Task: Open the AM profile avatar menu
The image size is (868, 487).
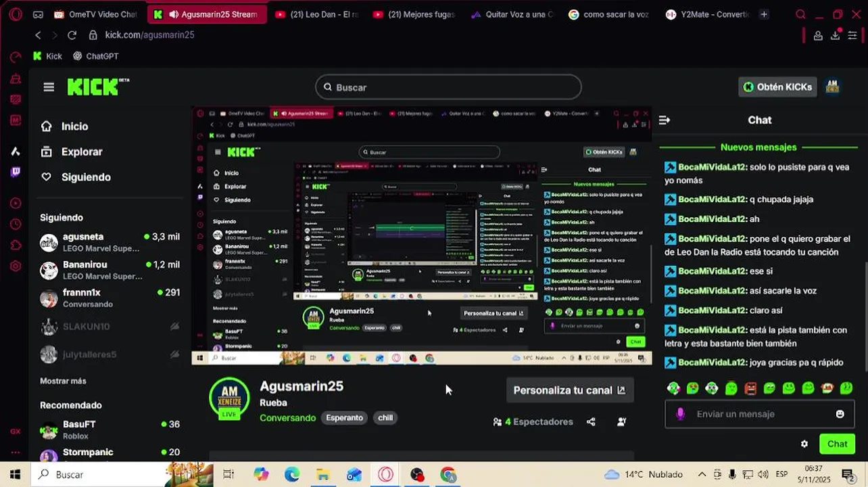Action: click(833, 87)
